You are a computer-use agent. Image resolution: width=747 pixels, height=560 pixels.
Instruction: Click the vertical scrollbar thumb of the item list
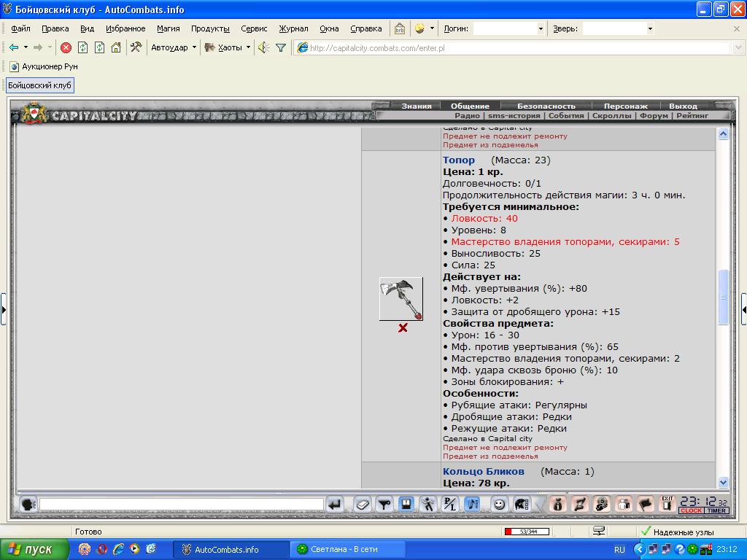[723, 297]
